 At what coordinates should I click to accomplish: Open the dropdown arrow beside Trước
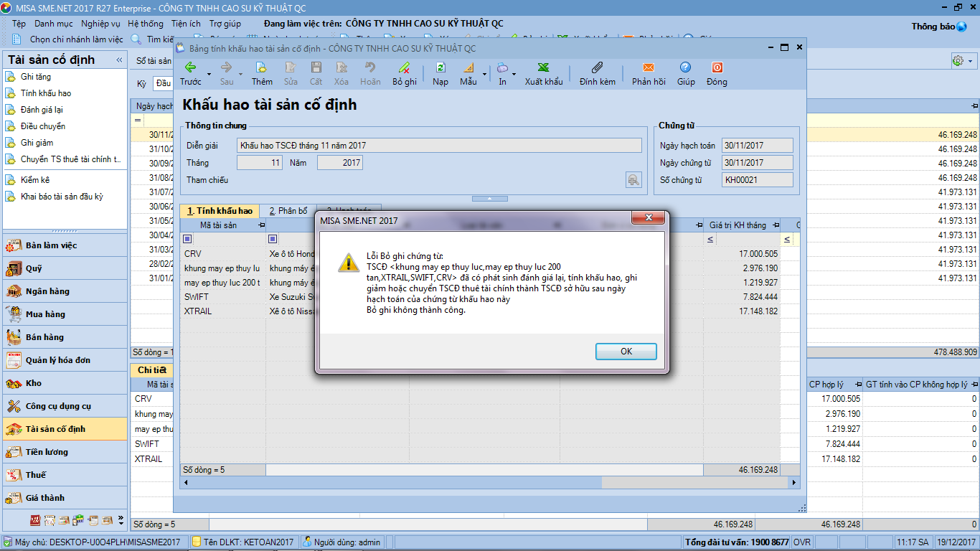(209, 74)
